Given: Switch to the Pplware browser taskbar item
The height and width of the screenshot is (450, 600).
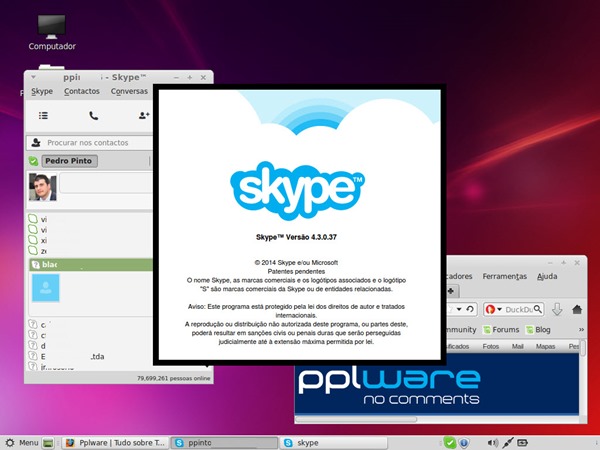Looking at the screenshot, I should click(x=115, y=443).
